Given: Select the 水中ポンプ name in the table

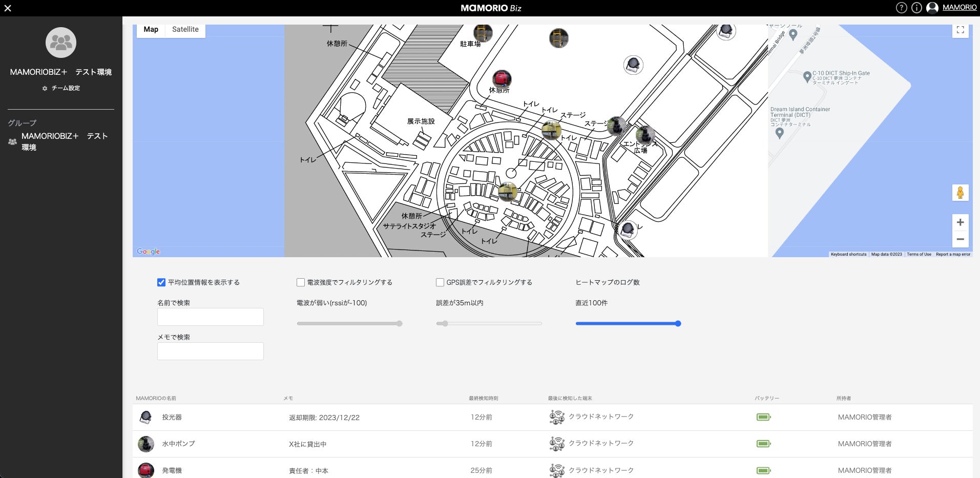Looking at the screenshot, I should click(x=179, y=444).
